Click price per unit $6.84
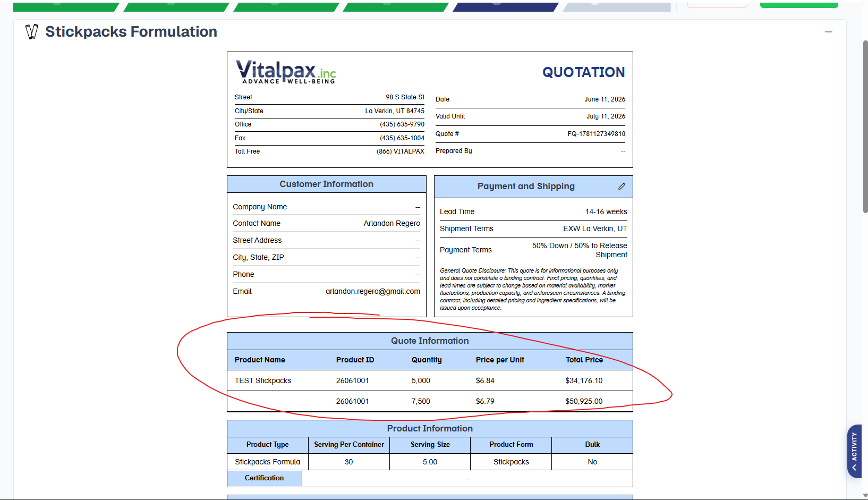Image resolution: width=868 pixels, height=500 pixels. (485, 381)
